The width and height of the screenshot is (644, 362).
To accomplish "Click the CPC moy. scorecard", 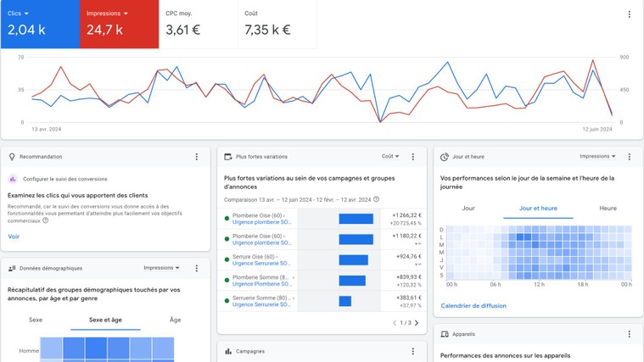I will (199, 25).
